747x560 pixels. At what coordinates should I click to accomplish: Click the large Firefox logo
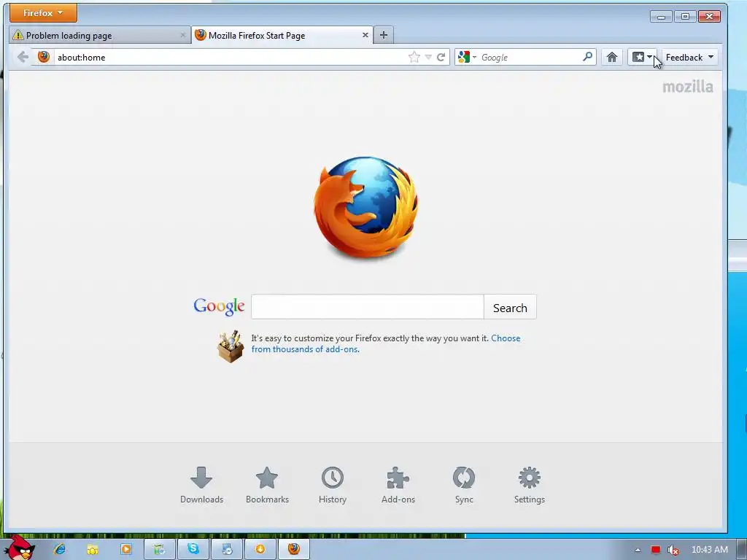click(365, 207)
